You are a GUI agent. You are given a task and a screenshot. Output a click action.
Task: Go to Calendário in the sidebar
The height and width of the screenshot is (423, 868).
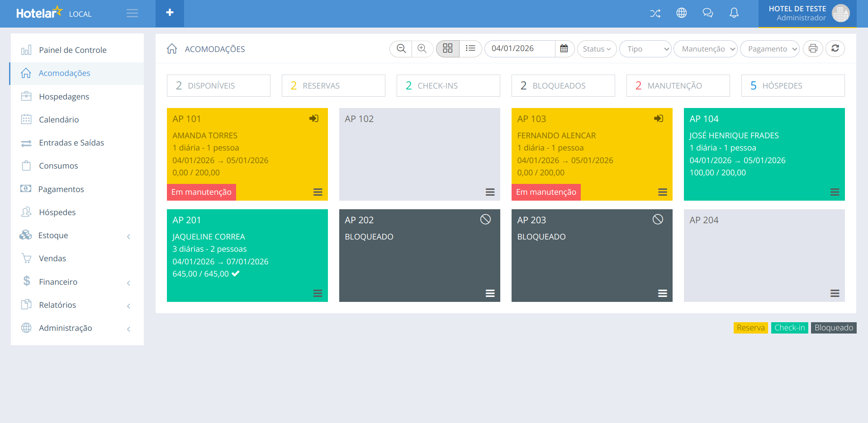click(59, 120)
